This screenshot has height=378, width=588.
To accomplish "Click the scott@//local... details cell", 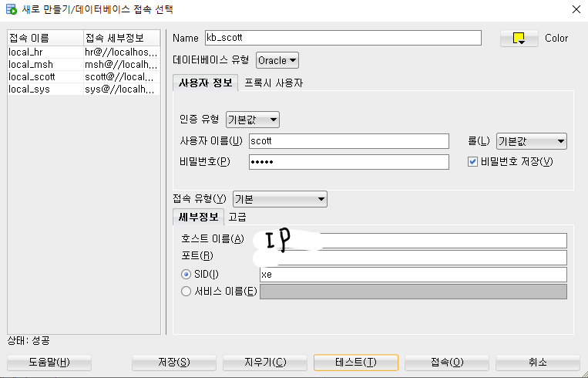I will coord(122,77).
